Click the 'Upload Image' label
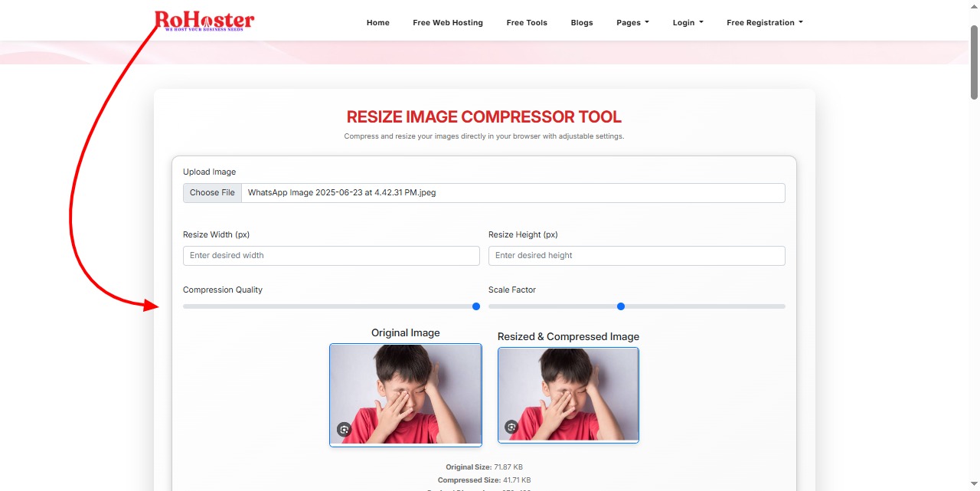Screen dimensions: 980x491 click(x=210, y=172)
